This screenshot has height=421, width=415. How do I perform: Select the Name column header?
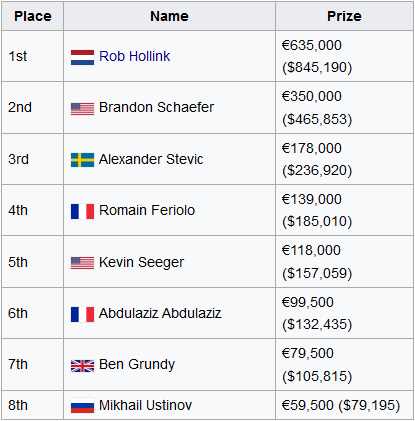(x=169, y=16)
